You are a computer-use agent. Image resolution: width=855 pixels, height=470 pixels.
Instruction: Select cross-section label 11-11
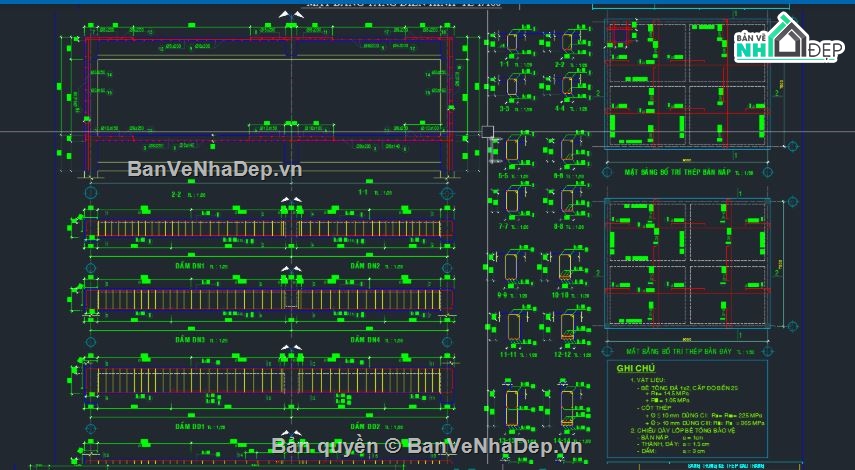pyautogui.click(x=508, y=354)
